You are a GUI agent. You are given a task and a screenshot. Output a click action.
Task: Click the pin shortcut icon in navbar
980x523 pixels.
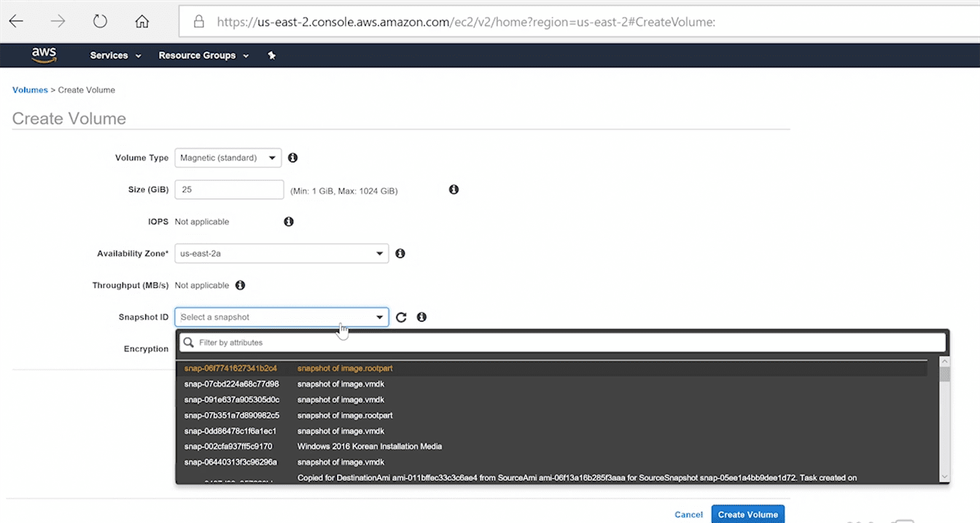click(x=271, y=55)
